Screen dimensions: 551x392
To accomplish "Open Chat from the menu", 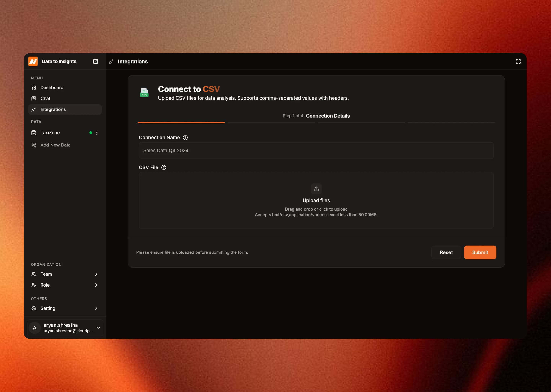I will click(x=65, y=99).
